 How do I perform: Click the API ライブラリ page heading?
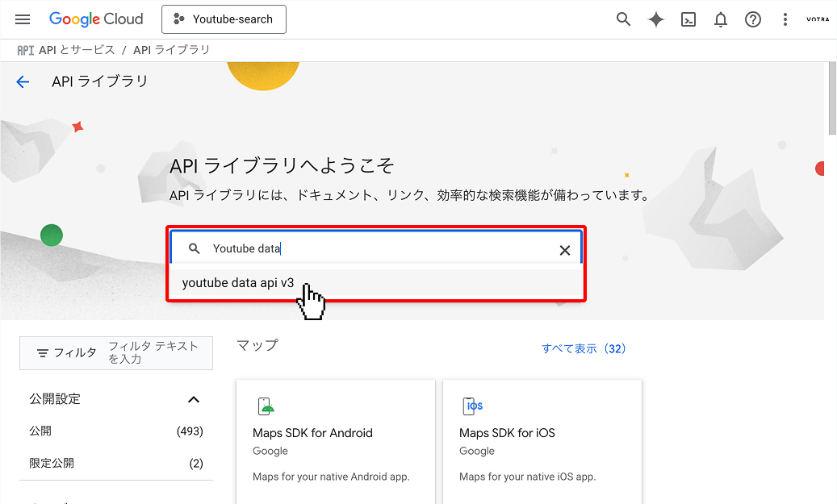100,81
